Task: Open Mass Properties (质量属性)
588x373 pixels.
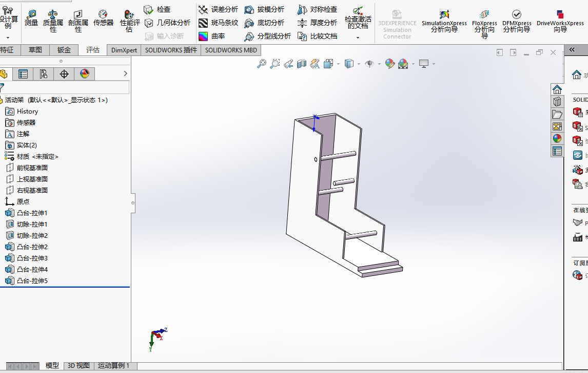Action: point(53,21)
